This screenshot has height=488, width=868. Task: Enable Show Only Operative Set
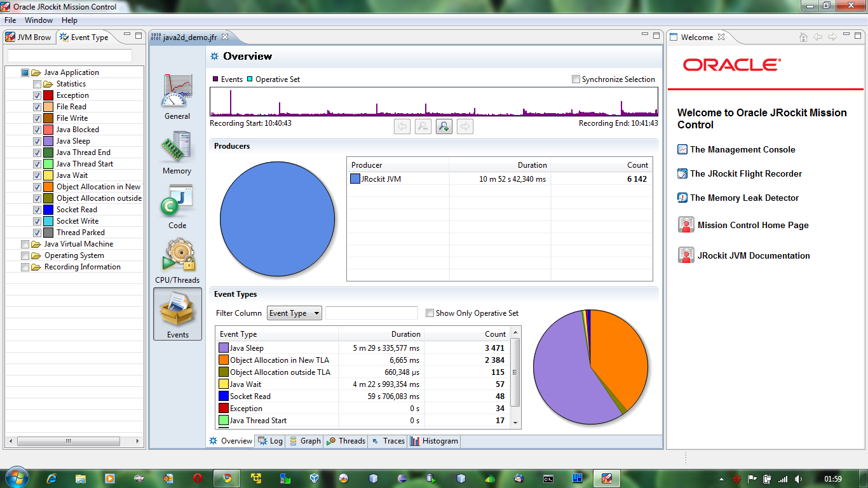(430, 313)
